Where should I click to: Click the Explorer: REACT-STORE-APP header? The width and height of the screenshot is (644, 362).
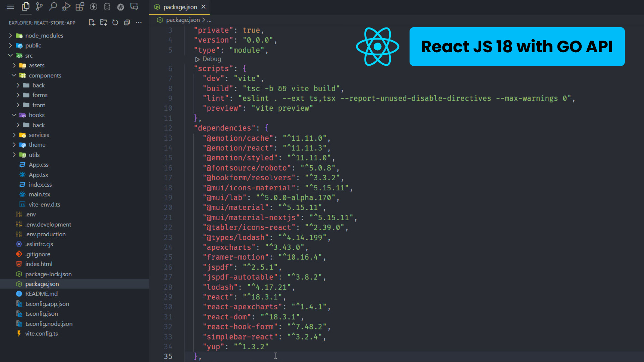click(42, 23)
